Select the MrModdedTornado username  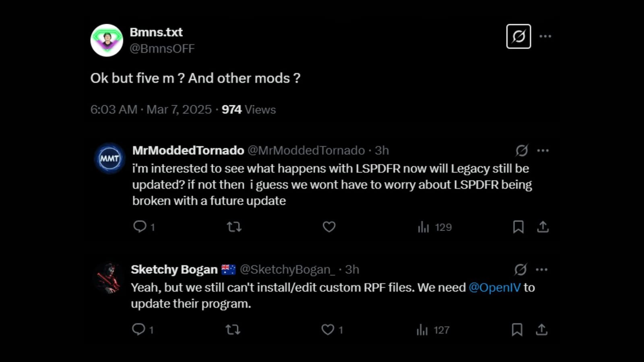[x=188, y=150]
